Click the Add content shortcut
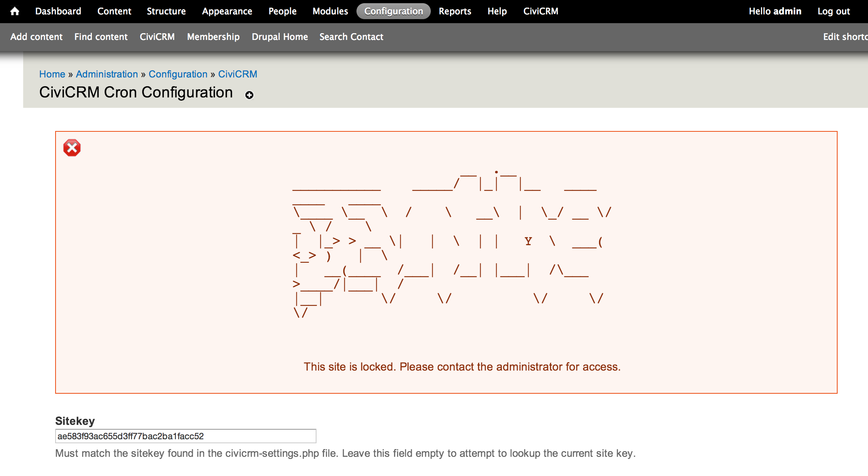The width and height of the screenshot is (868, 476). coord(36,37)
